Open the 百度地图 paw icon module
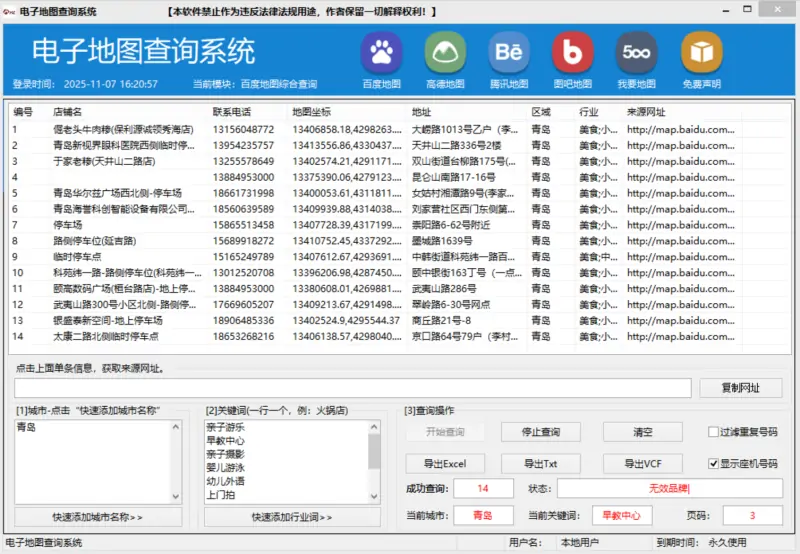The width and height of the screenshot is (800, 554). click(382, 52)
